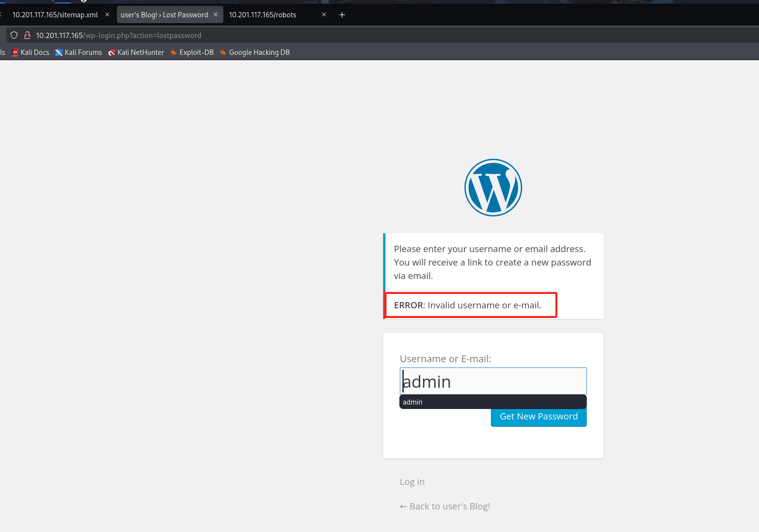Click Get New Password button
This screenshot has width=759, height=532.
click(x=539, y=417)
